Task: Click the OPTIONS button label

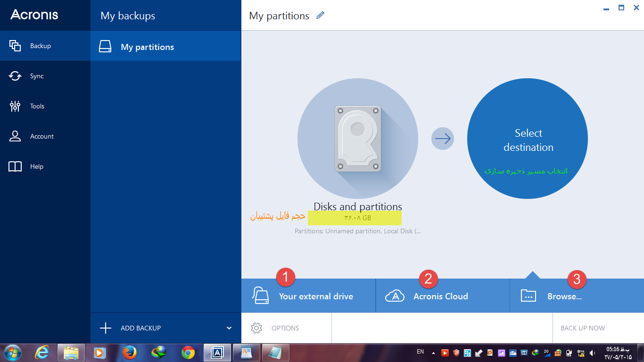Action: click(x=285, y=328)
